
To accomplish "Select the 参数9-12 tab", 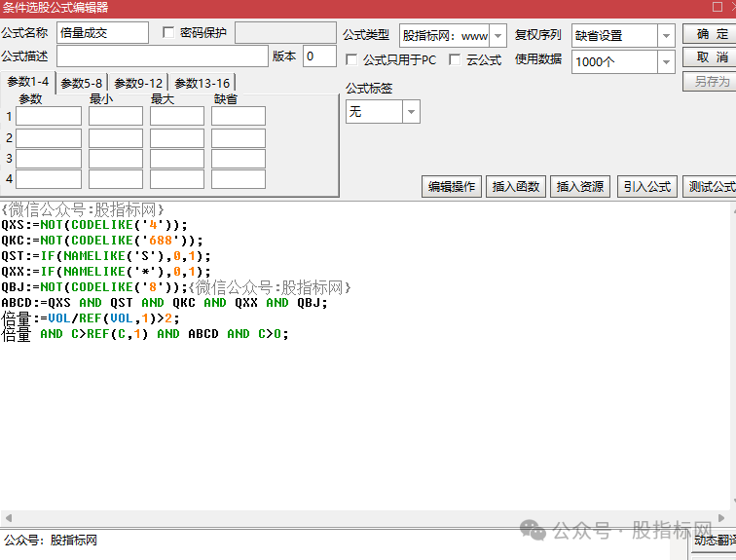I will 138,83.
